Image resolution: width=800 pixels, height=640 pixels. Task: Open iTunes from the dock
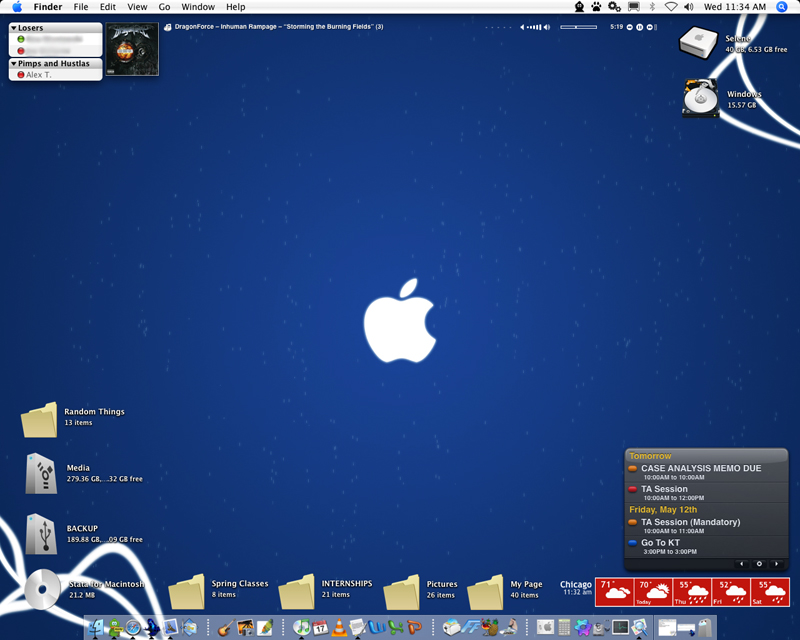[302, 627]
